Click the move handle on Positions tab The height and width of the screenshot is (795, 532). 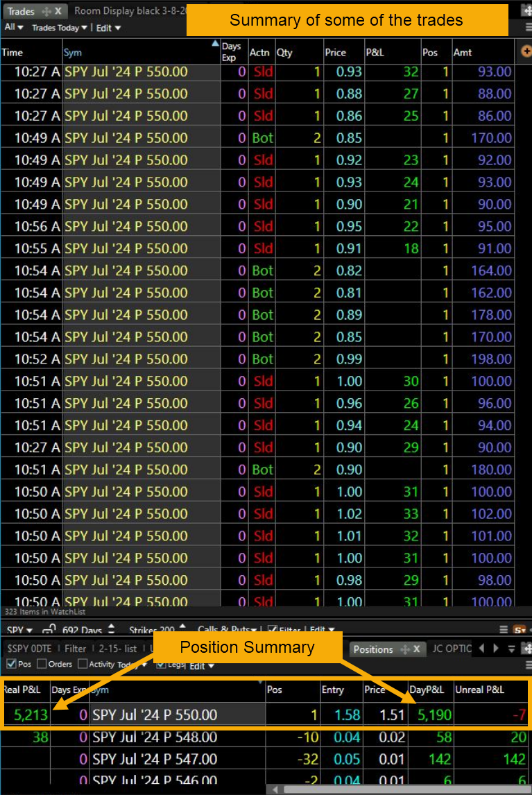tap(404, 649)
